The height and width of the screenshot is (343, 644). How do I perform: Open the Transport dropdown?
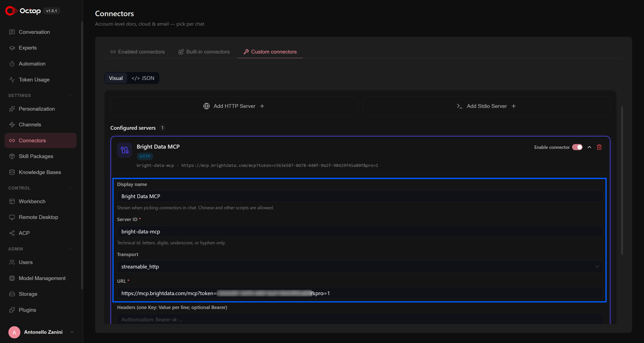click(360, 267)
